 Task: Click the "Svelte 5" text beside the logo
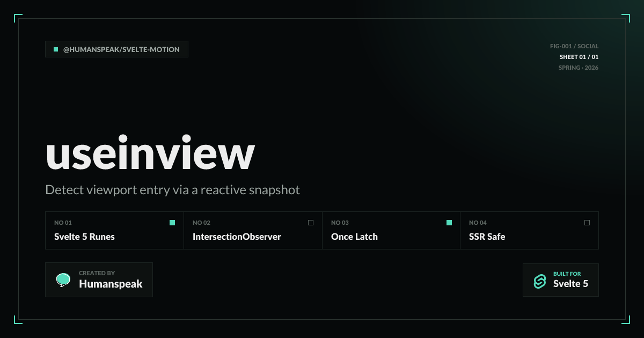pyautogui.click(x=570, y=284)
